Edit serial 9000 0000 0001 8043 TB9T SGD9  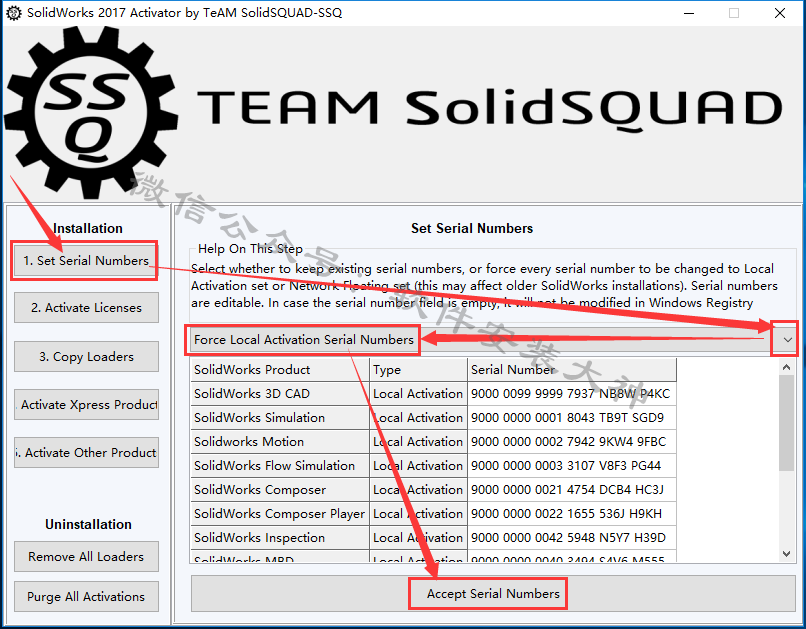tap(572, 417)
